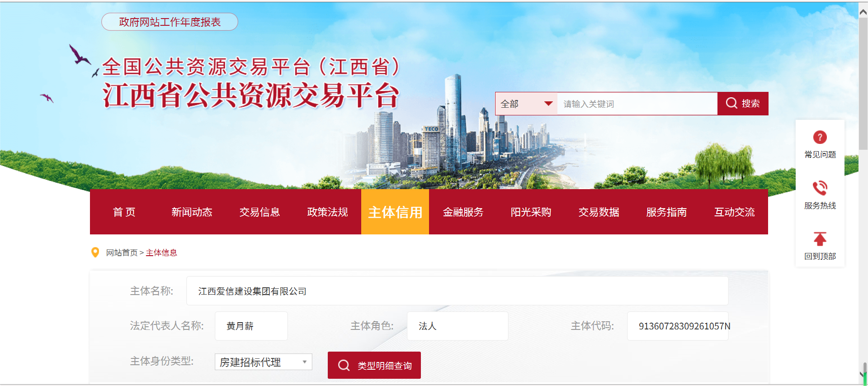Open 阳光采购 menu item
Screen dimensions: 868x386
531,212
